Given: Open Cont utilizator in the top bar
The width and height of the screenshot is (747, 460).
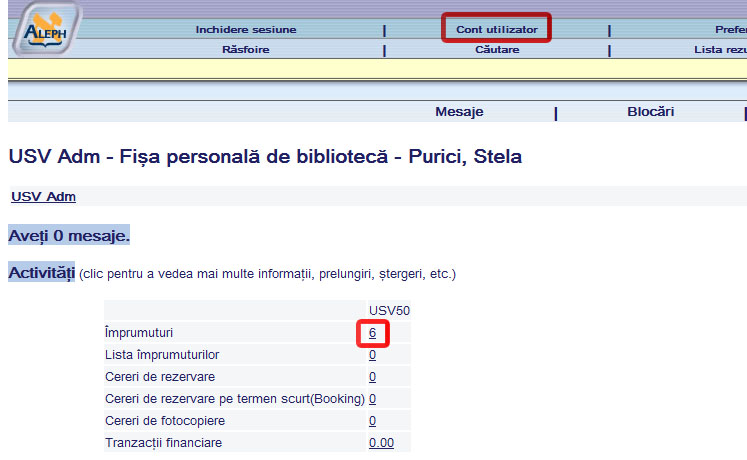Looking at the screenshot, I should tap(497, 30).
